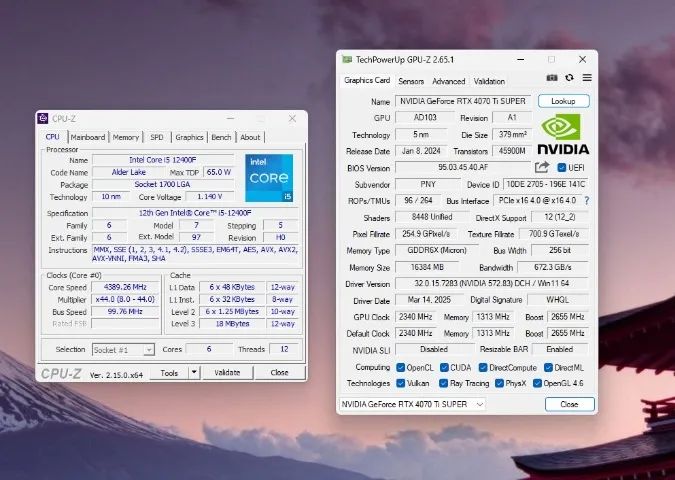Open the Tools dropdown arrow in CPU-Z
Viewport: 675px width, 480px height.
pyautogui.click(x=195, y=372)
